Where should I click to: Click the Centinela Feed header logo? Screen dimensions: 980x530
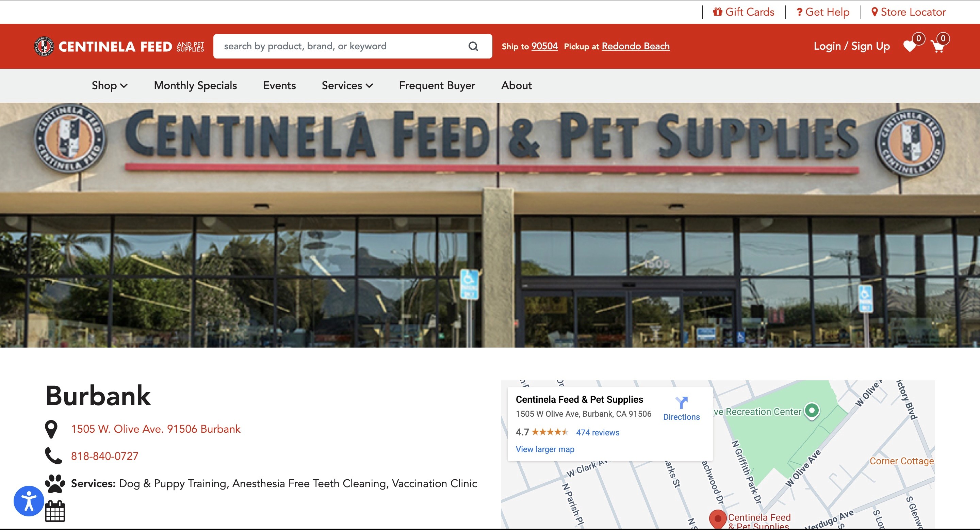click(x=119, y=46)
